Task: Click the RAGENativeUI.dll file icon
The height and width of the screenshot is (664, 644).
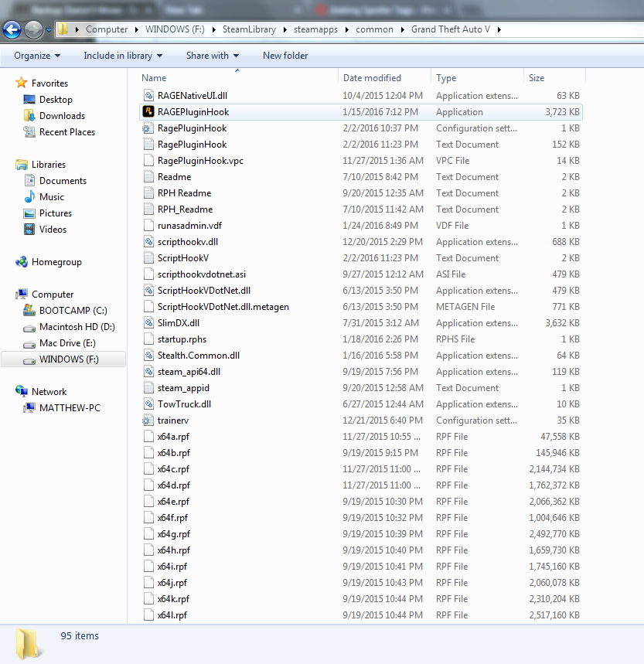Action: (148, 96)
